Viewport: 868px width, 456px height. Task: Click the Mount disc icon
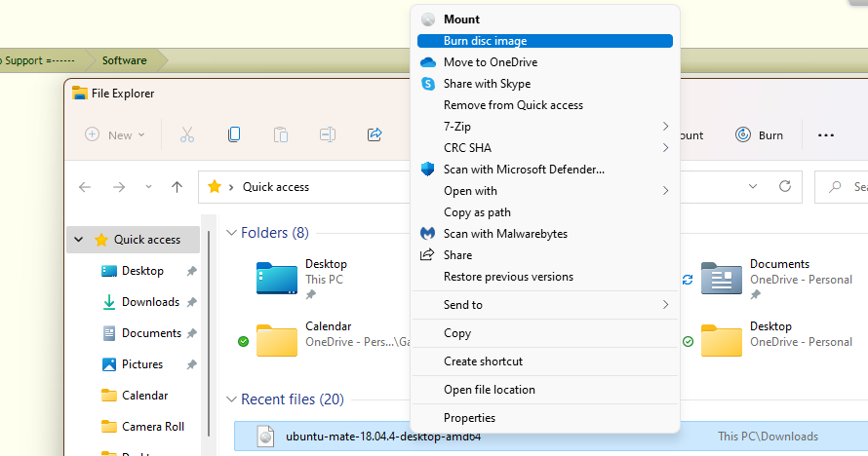pos(428,19)
